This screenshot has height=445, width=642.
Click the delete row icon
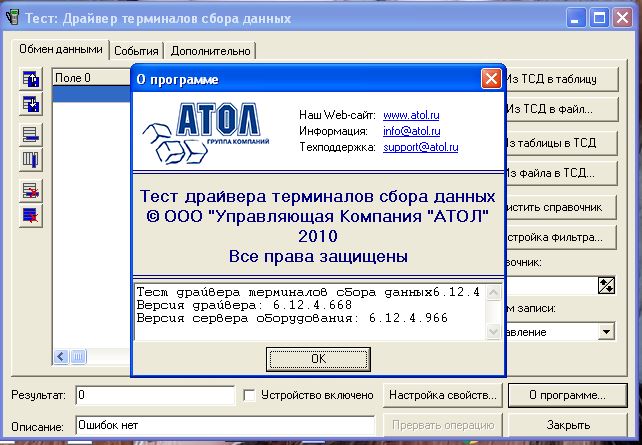click(x=31, y=189)
